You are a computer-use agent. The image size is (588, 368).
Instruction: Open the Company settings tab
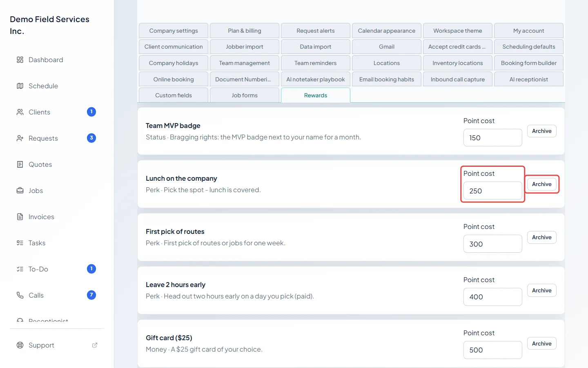point(174,31)
